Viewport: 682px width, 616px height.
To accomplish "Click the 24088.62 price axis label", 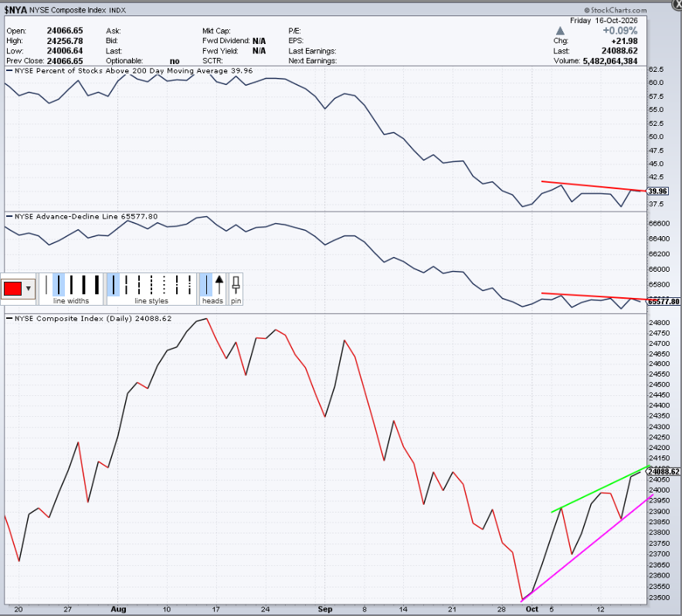I will tap(663, 472).
